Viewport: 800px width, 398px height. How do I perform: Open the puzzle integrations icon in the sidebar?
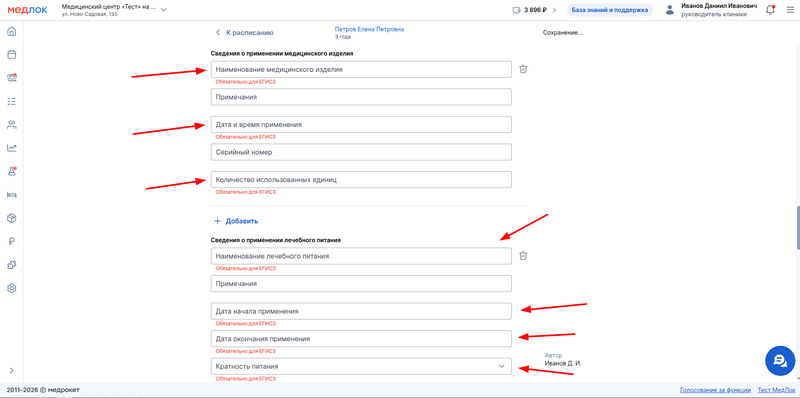pos(12,265)
